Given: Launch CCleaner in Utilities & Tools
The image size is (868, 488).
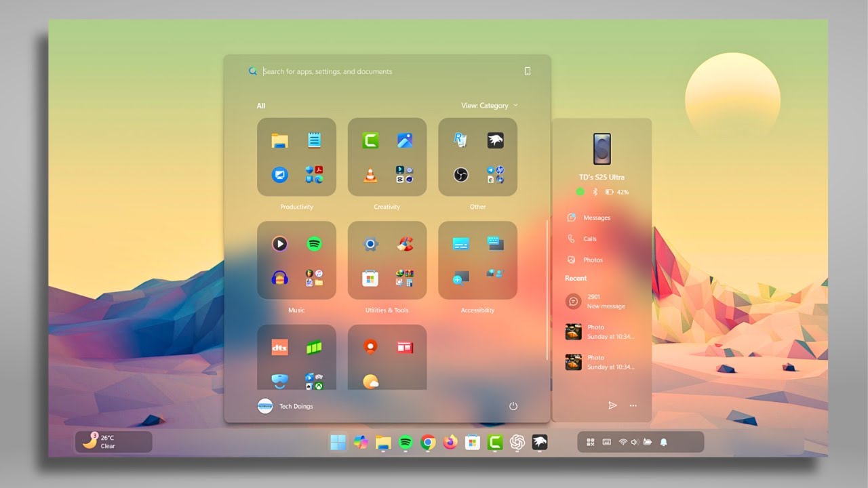Looking at the screenshot, I should pos(405,244).
